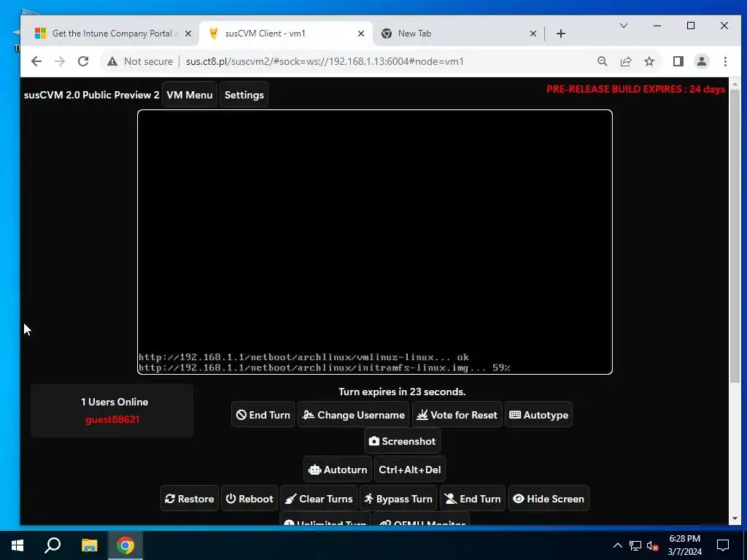The width and height of the screenshot is (747, 560).
Task: Open Settings in susCVM header
Action: 244,95
